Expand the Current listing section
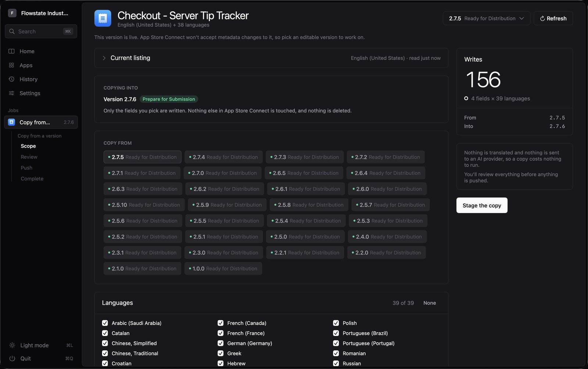Image resolution: width=588 pixels, height=369 pixels. coord(271,58)
